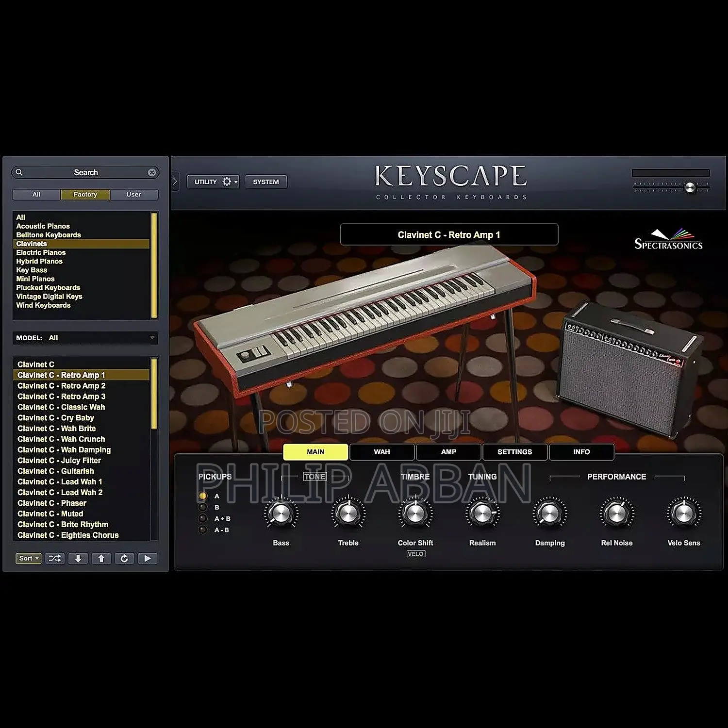The image size is (728, 728).
Task: Click the category list scrollbar
Action: (154, 265)
